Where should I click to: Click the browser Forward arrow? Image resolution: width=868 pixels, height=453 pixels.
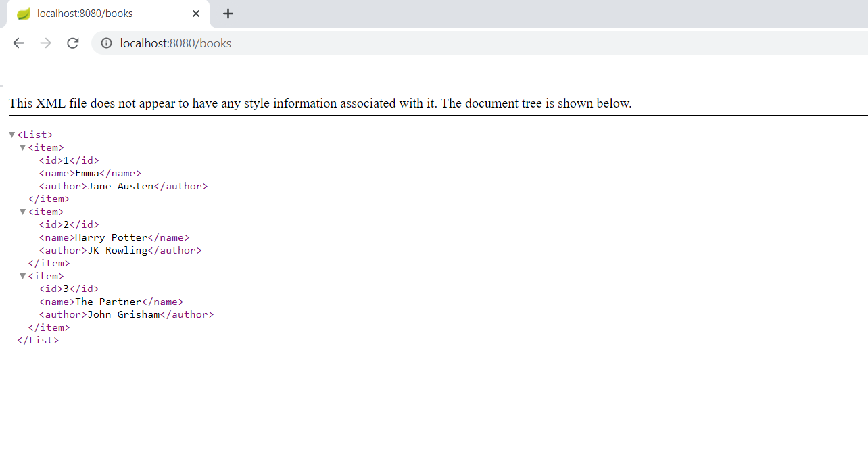(x=45, y=43)
